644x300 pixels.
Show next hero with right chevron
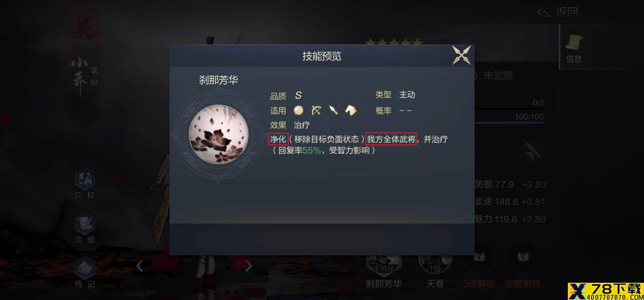click(x=248, y=266)
